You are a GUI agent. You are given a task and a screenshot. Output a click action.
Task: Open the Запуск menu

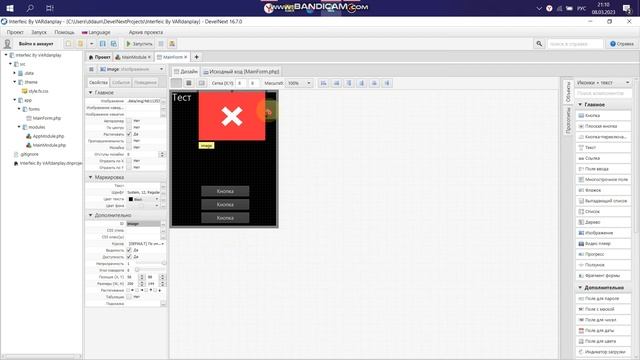click(x=39, y=32)
